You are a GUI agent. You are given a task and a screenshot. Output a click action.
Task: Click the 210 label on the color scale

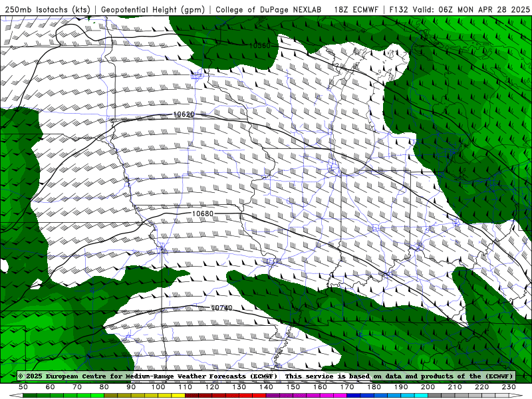point(455,387)
